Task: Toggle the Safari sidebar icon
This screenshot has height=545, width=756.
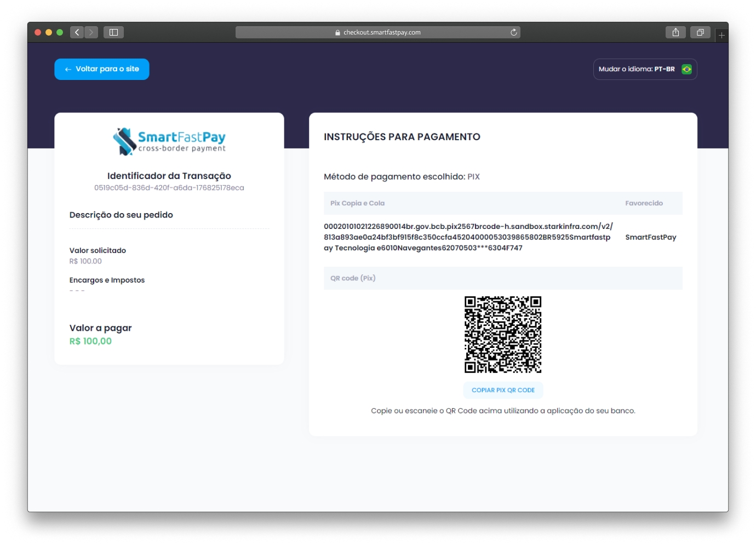Action: point(114,32)
